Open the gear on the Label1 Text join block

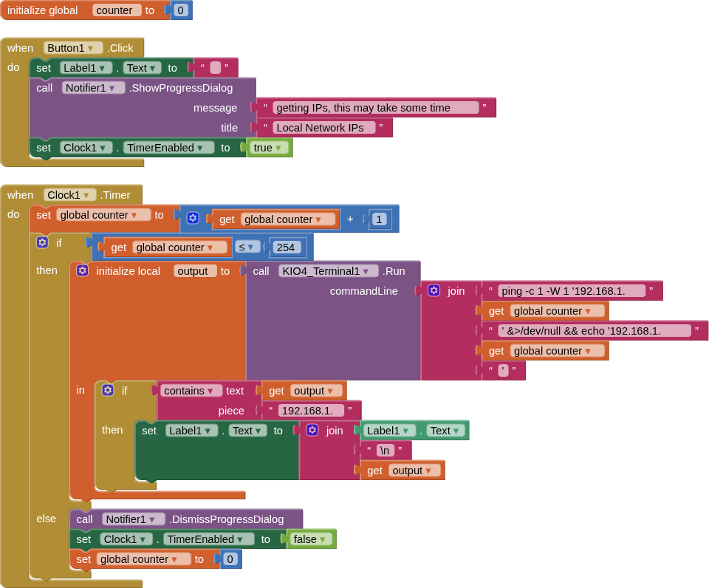click(312, 430)
